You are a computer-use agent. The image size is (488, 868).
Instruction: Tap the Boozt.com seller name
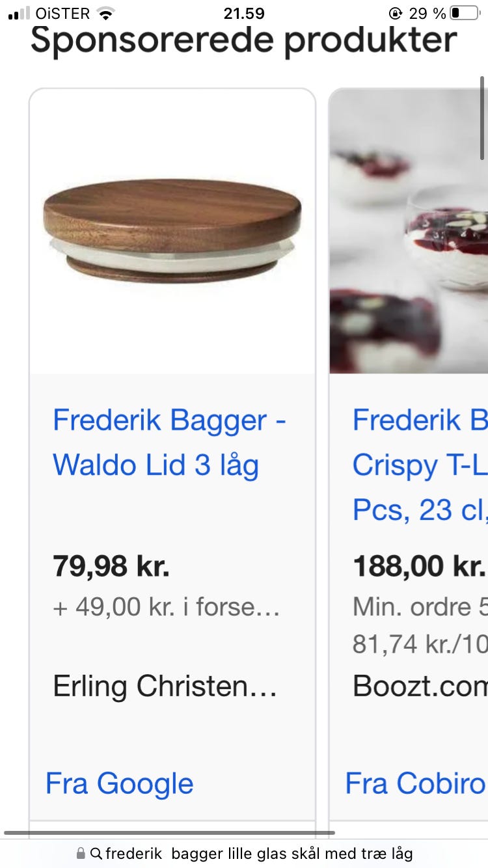coord(420,686)
